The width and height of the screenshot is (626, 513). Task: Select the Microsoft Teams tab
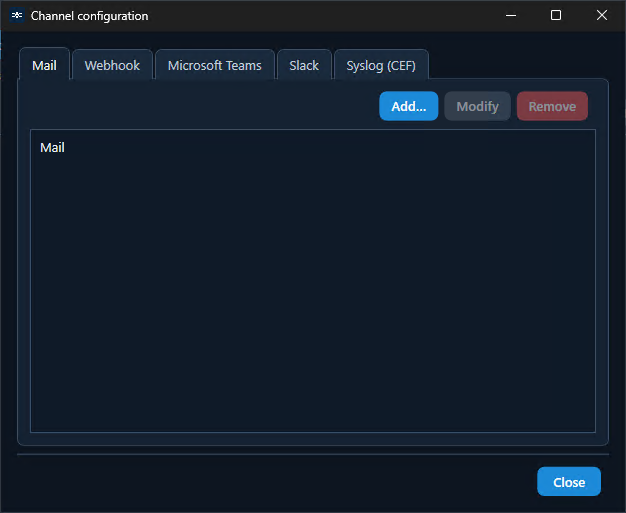click(x=215, y=65)
